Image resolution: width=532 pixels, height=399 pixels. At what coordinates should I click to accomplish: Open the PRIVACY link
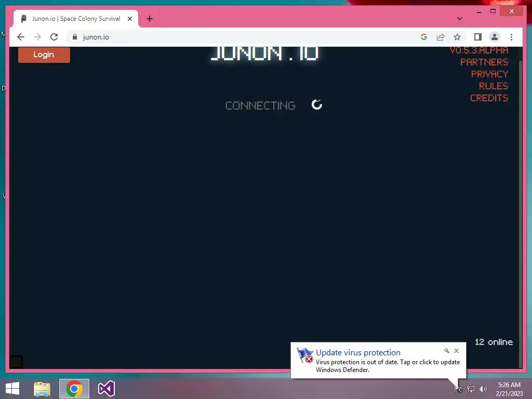pos(489,74)
